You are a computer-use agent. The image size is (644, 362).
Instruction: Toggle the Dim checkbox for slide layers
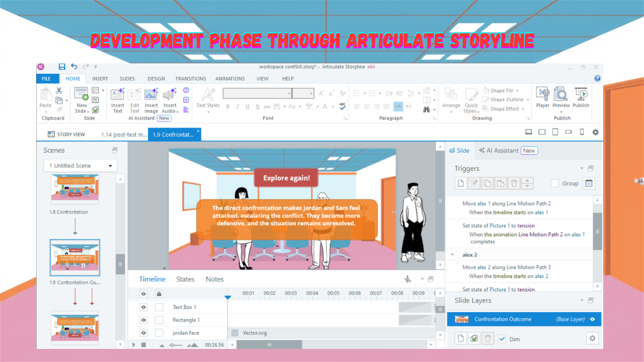(502, 339)
